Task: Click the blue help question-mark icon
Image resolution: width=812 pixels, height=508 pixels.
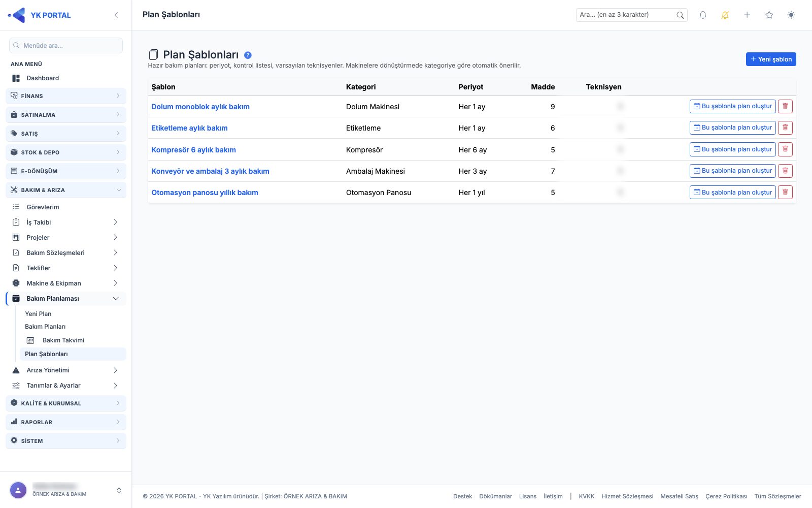Action: 248,55
